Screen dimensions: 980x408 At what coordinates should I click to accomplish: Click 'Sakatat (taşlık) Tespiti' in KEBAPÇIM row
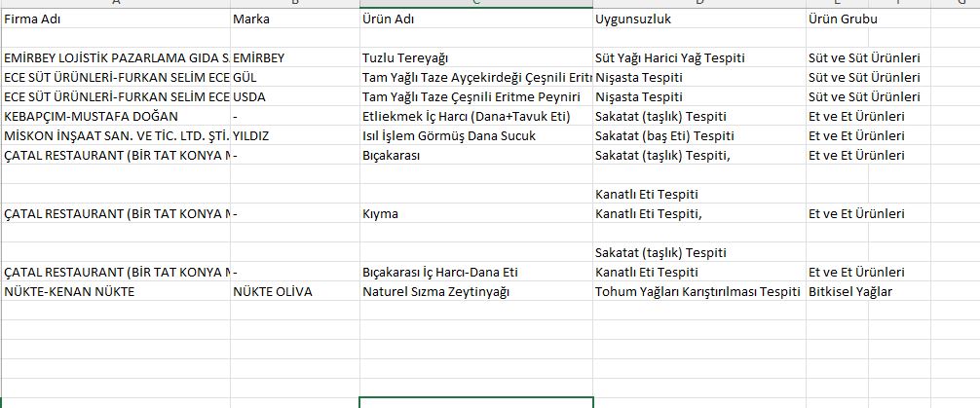tap(699, 116)
